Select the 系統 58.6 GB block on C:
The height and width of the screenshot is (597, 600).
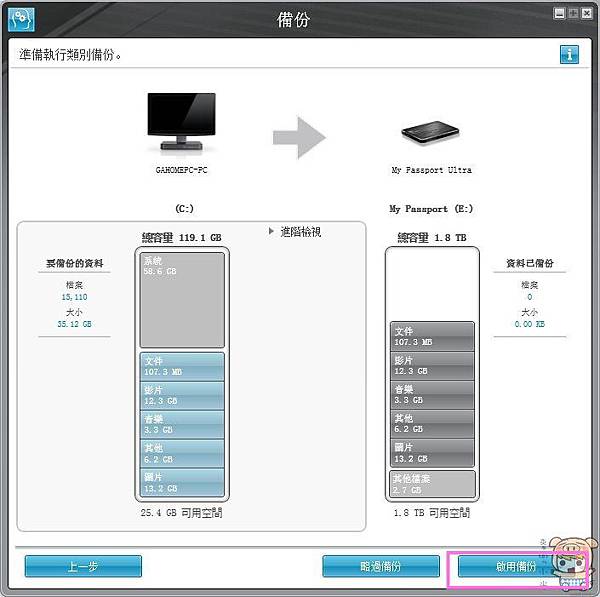pyautogui.click(x=182, y=300)
